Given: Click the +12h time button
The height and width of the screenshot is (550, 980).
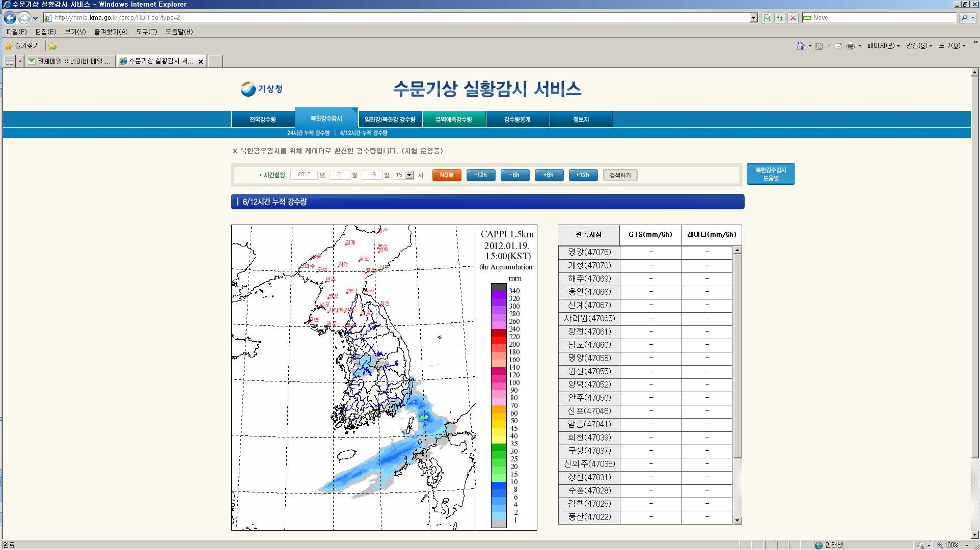Looking at the screenshot, I should (x=583, y=175).
